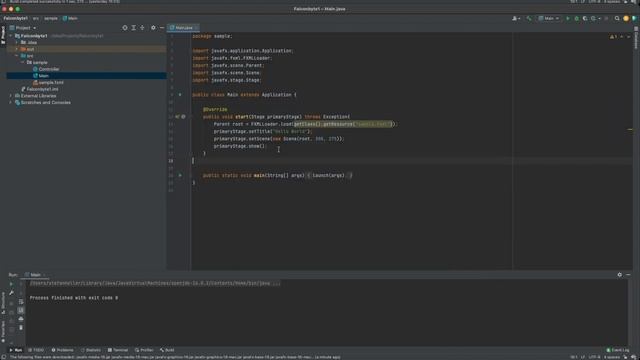Click the orange IDE updates avatar icon
The image size is (640, 360).
click(626, 18)
